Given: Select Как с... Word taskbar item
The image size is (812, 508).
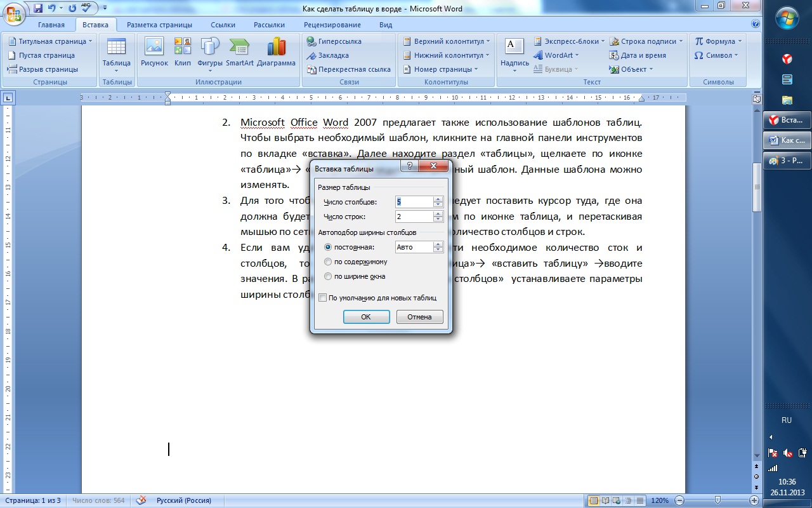Looking at the screenshot, I should [x=787, y=140].
